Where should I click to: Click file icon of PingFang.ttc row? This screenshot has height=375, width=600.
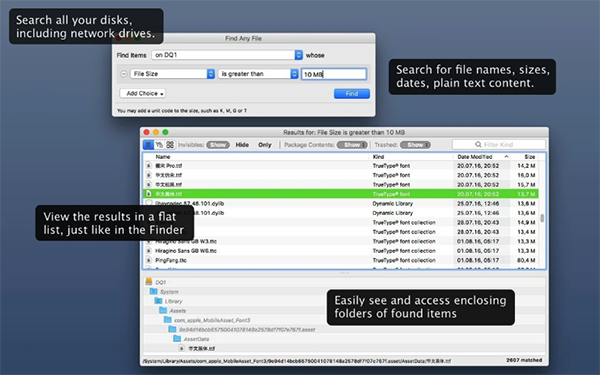click(149, 260)
